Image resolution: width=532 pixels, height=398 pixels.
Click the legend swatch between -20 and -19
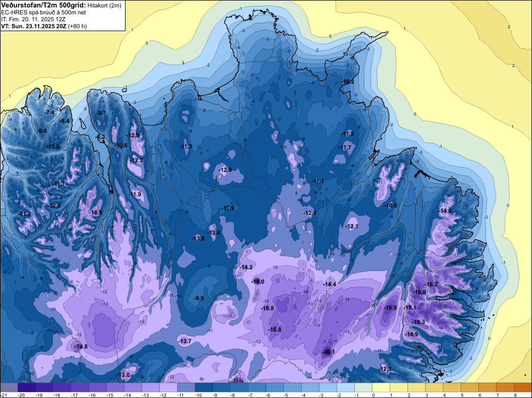27,387
